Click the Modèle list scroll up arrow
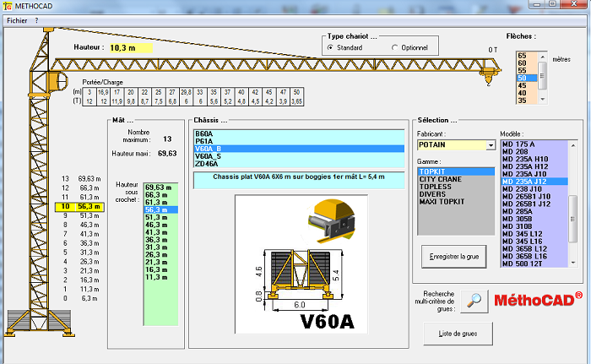 click(573, 145)
